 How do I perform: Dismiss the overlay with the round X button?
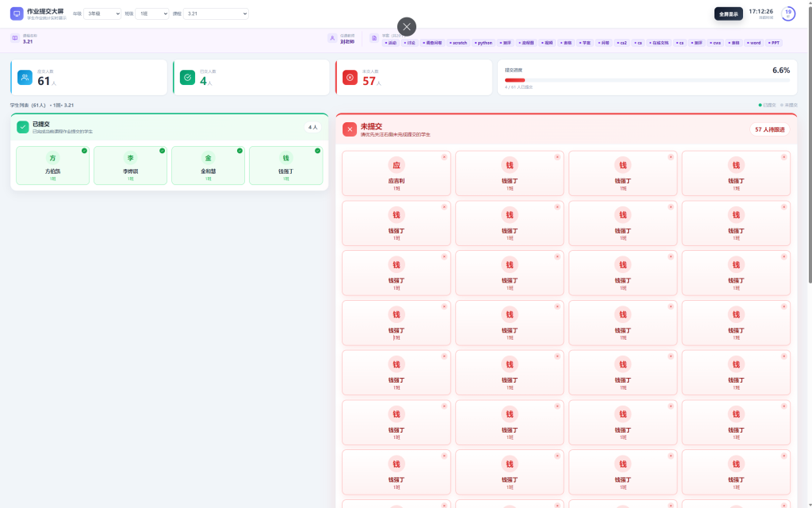407,26
